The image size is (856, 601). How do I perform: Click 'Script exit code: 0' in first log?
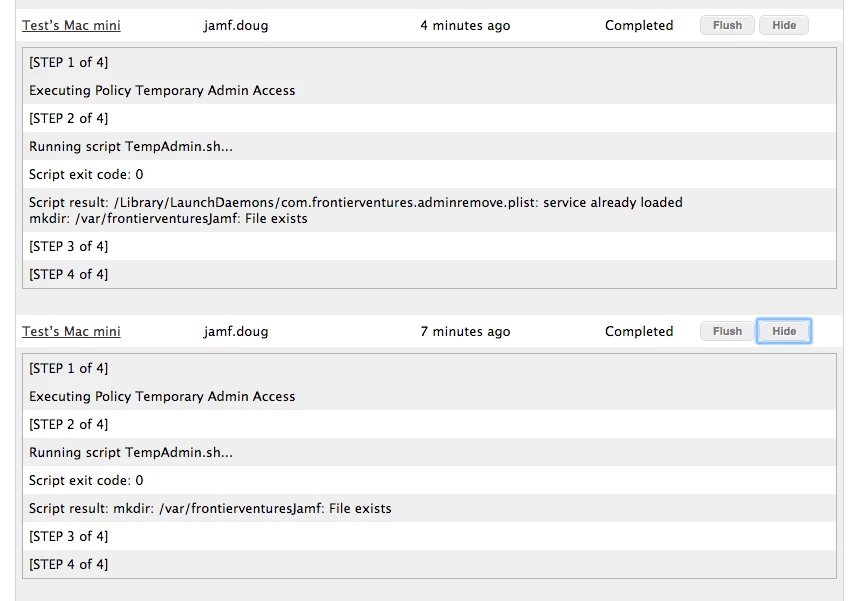[86, 175]
